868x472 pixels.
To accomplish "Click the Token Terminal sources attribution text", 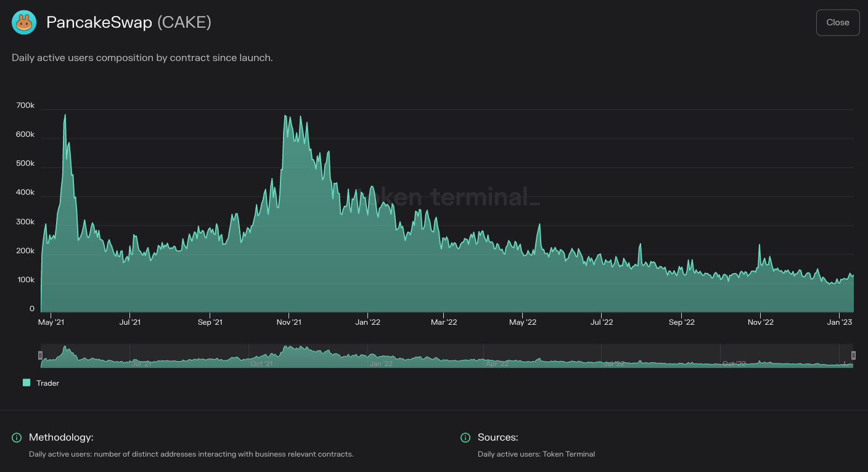I will point(538,454).
